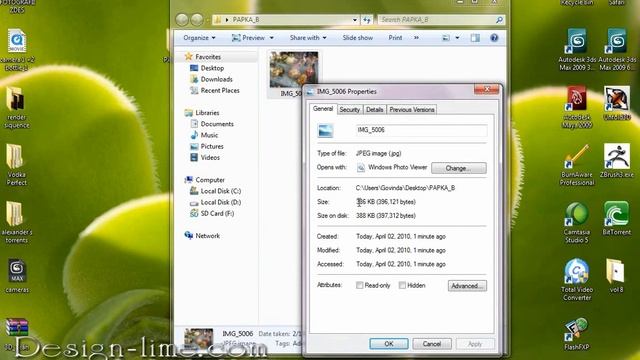
Task: Expand the Preview dropdown arrow
Action: (272, 38)
